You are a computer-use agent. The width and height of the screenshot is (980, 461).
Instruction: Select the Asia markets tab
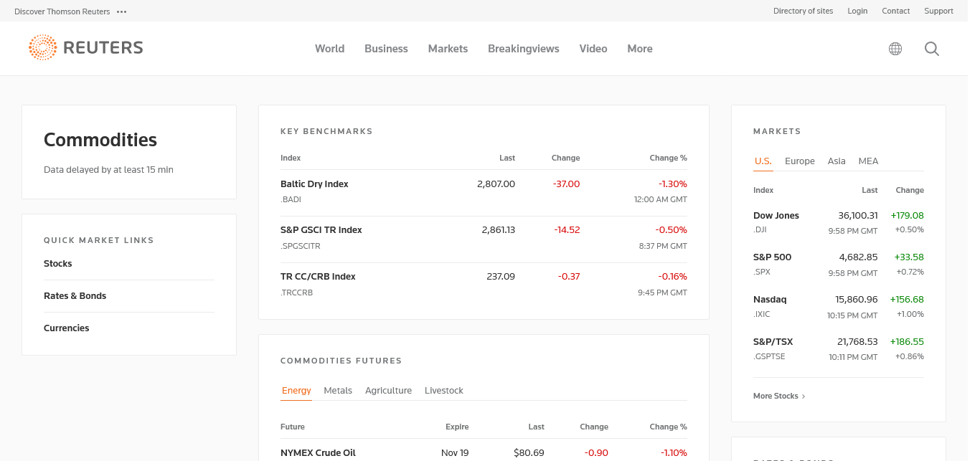tap(836, 161)
